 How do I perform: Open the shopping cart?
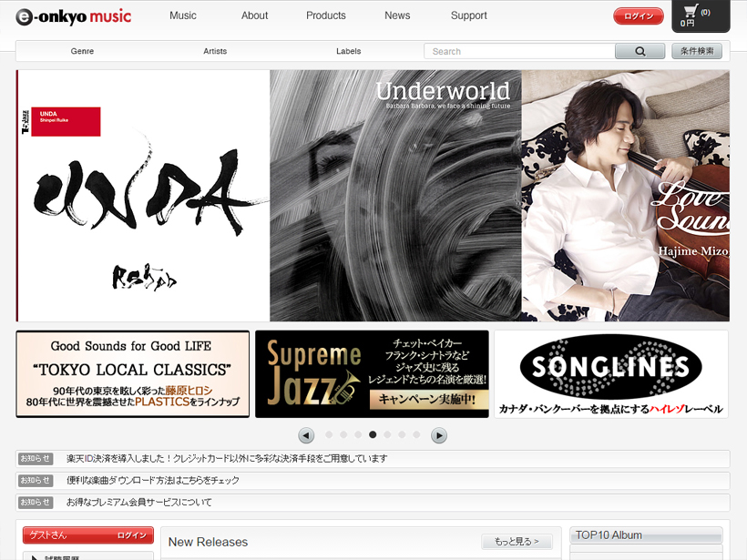point(701,15)
